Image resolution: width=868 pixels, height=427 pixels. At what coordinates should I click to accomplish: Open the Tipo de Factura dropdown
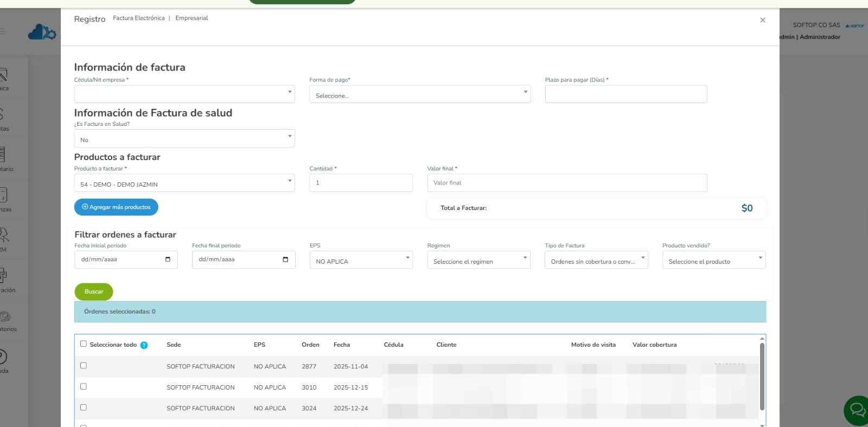(x=596, y=260)
